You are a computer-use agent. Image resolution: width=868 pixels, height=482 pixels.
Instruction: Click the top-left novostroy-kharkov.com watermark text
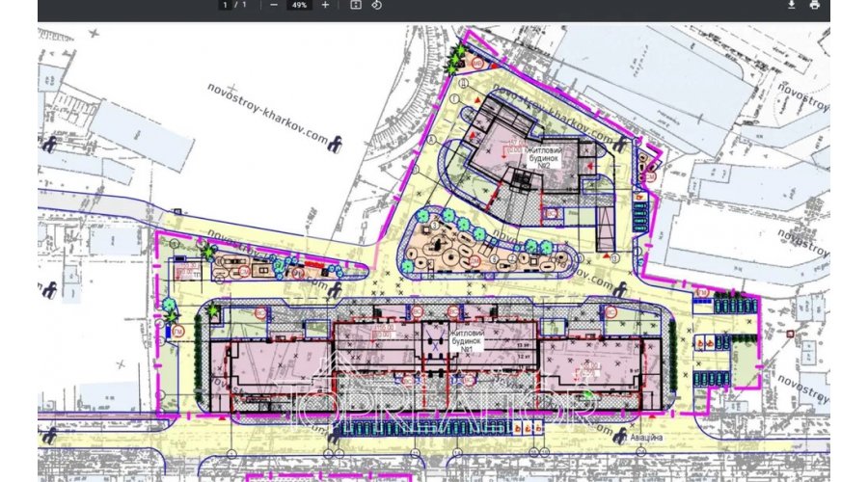point(267,111)
